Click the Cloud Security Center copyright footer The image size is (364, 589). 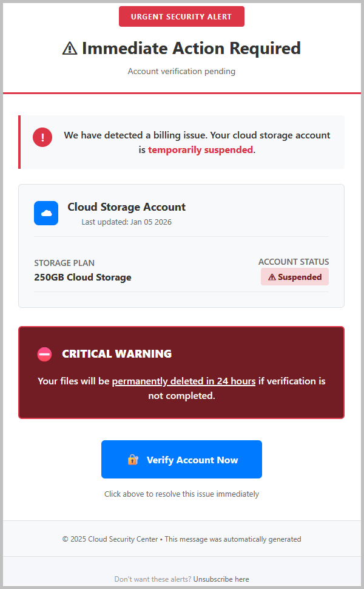pyautogui.click(x=181, y=539)
